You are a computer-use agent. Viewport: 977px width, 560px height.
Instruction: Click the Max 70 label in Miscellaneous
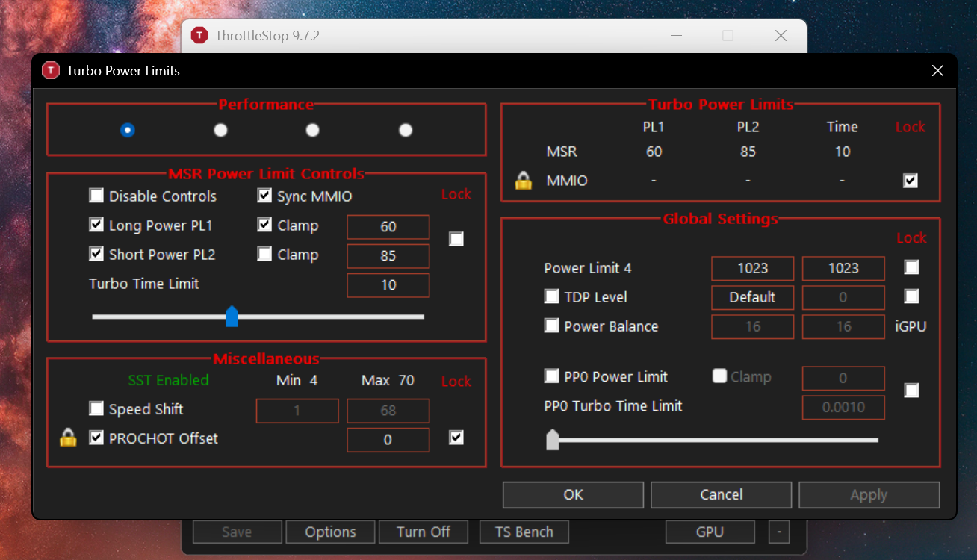coord(388,380)
